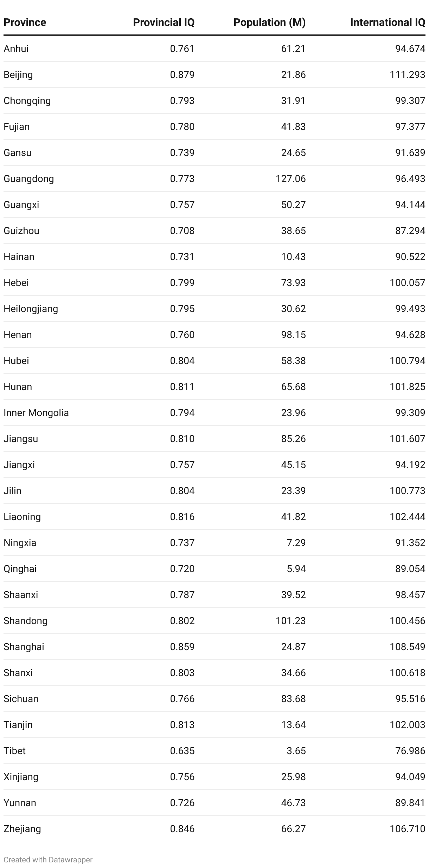
Task: Sort by Provincial IQ column header
Action: click(x=164, y=22)
